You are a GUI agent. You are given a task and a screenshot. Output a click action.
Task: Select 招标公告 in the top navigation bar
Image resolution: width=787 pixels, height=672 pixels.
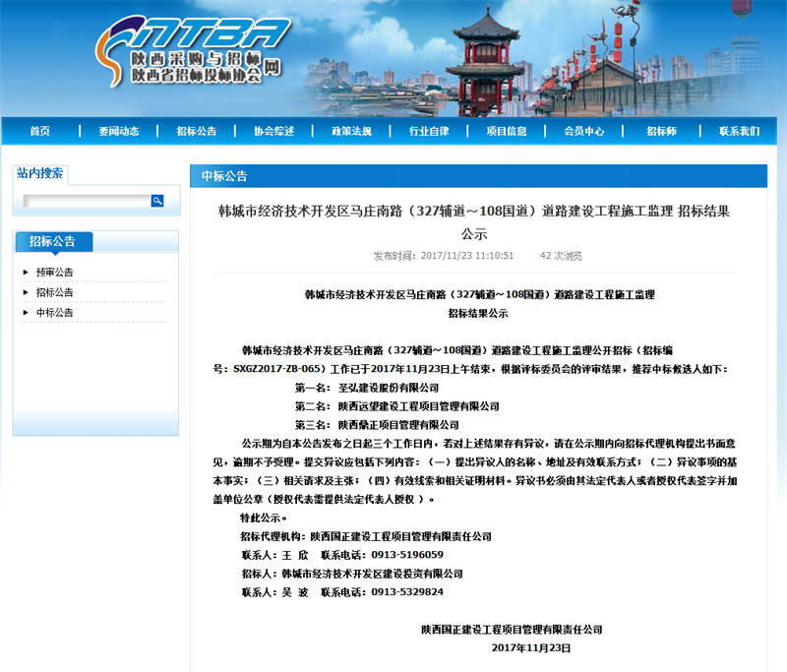pos(197,132)
